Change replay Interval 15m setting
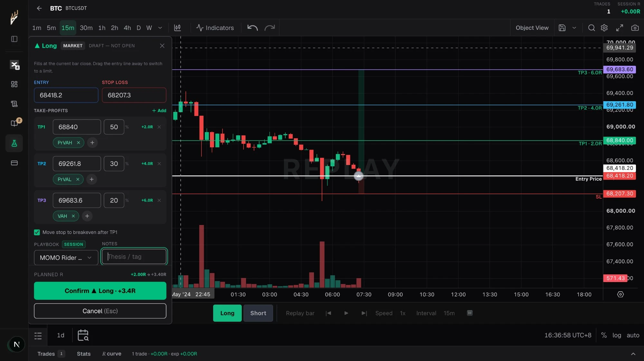This screenshot has width=644, height=361. coord(435,313)
